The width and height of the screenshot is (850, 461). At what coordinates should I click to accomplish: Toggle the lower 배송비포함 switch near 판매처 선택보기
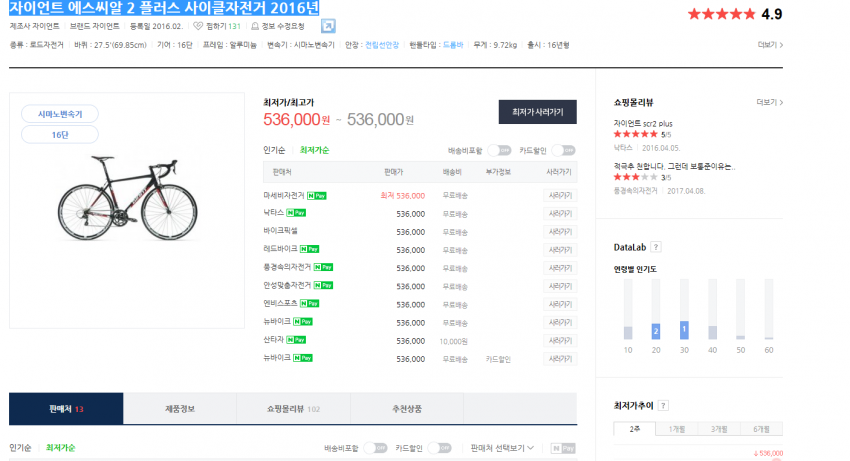[375, 448]
